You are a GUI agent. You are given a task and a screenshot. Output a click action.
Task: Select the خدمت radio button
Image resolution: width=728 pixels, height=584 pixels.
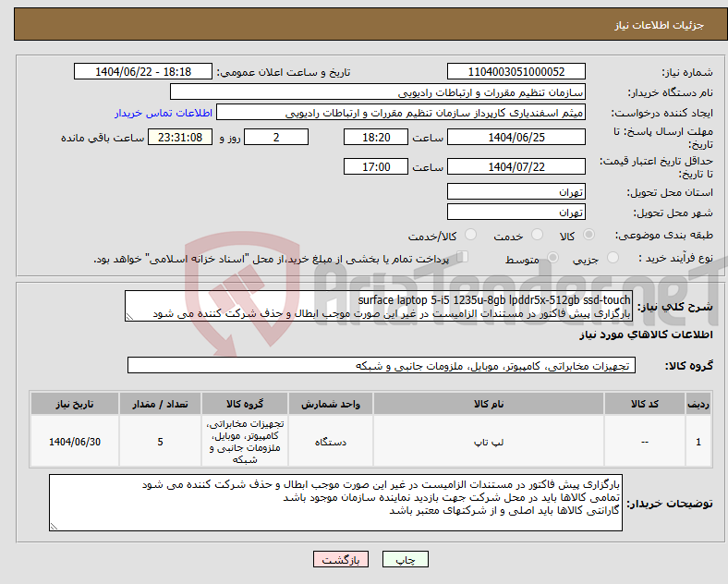(x=537, y=235)
